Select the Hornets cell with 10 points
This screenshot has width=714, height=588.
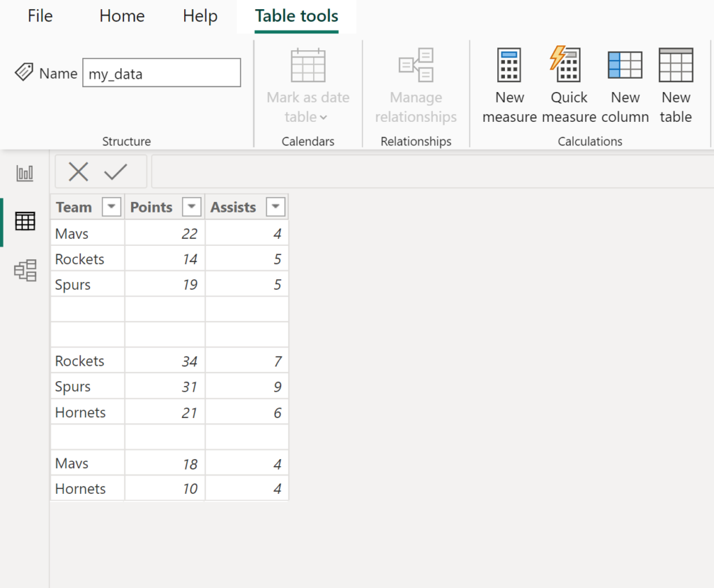[x=88, y=489]
